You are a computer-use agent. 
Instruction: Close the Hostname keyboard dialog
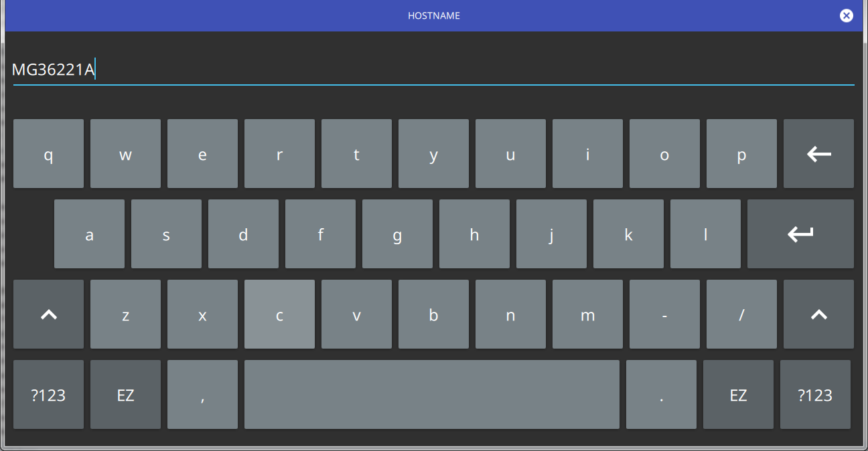pyautogui.click(x=847, y=15)
